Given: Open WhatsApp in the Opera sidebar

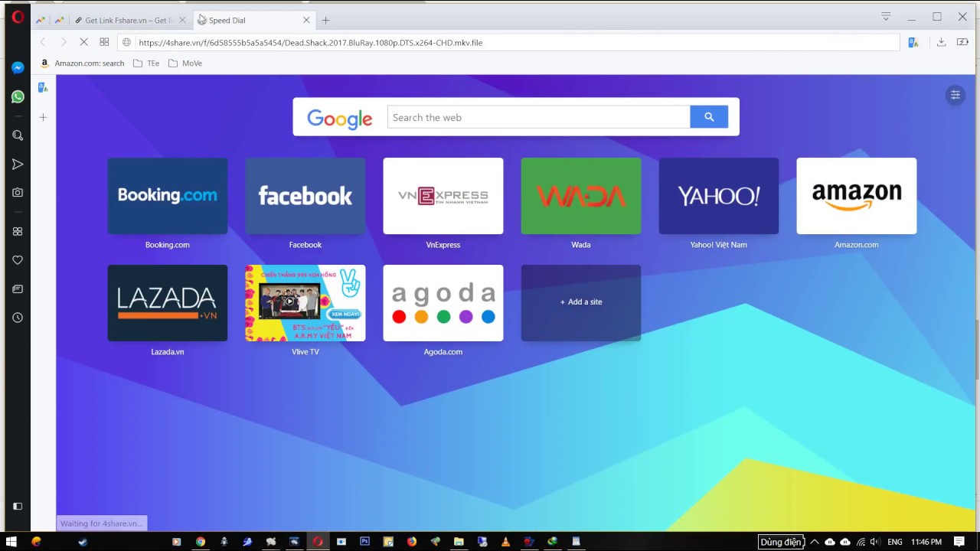Looking at the screenshot, I should [18, 96].
